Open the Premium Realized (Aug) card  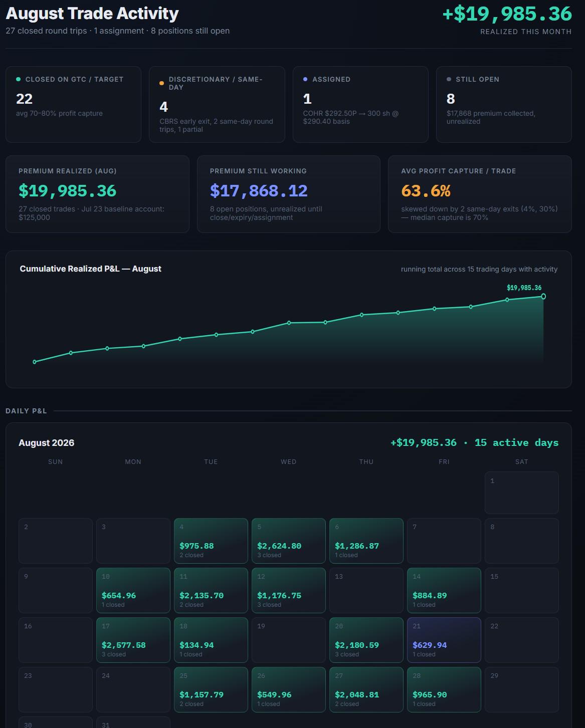pos(97,194)
